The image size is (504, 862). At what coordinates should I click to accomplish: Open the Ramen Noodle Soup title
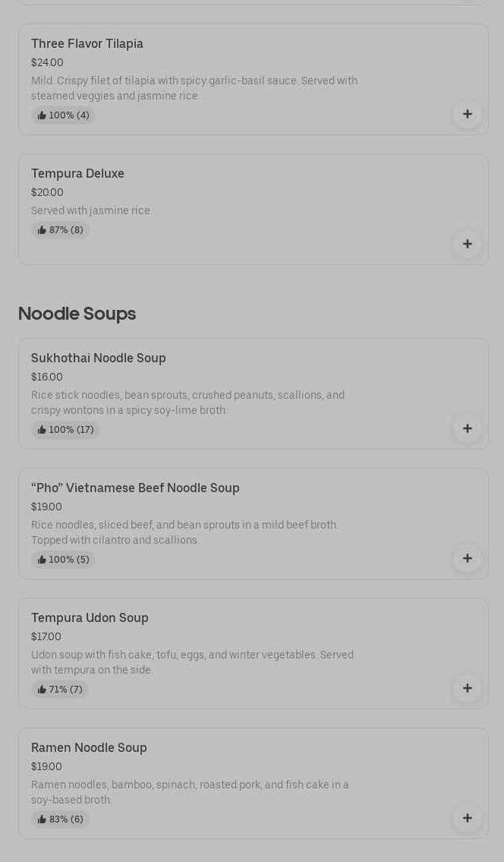[x=89, y=748]
